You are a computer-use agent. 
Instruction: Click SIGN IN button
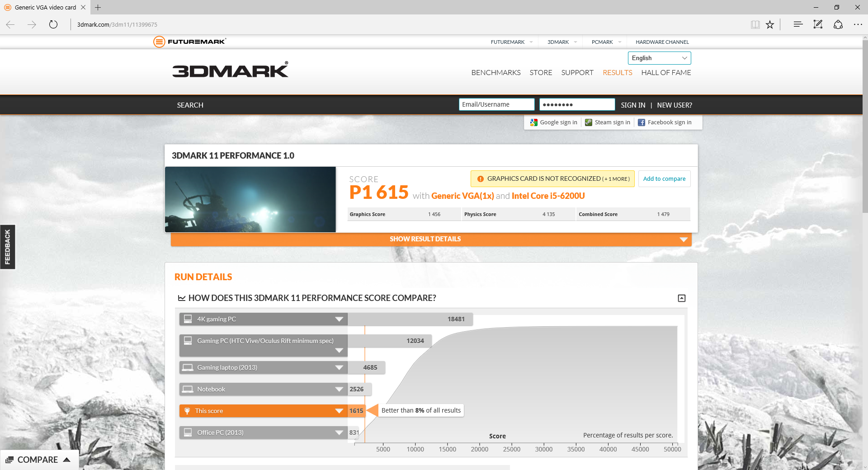point(633,105)
